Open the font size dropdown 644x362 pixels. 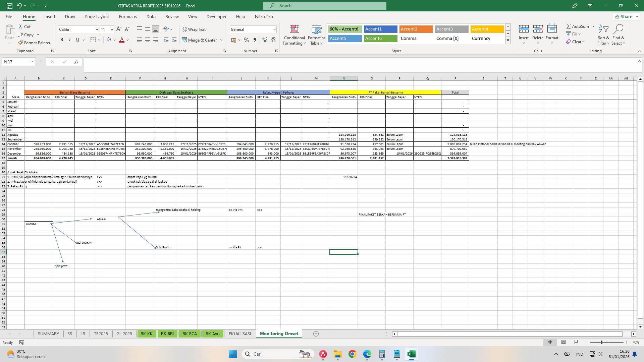[111, 29]
